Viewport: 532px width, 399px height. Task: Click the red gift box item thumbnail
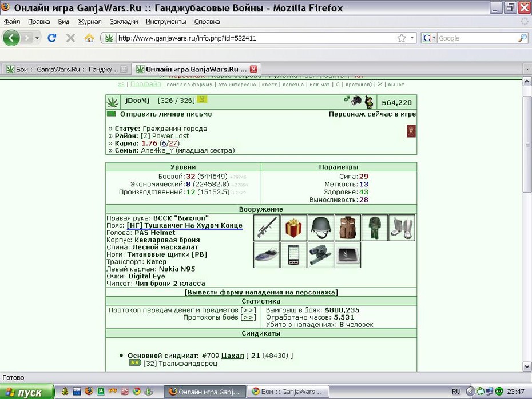[294, 228]
